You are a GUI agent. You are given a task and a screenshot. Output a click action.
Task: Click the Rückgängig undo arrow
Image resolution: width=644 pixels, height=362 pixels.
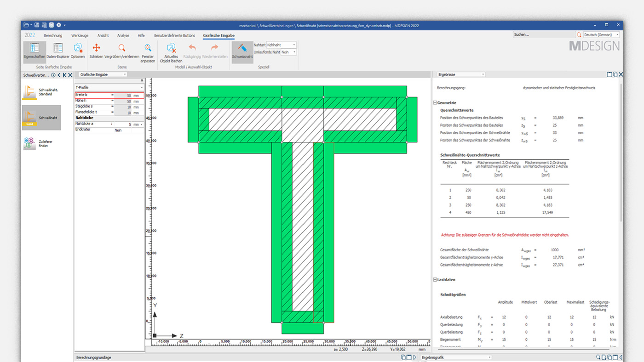192,51
